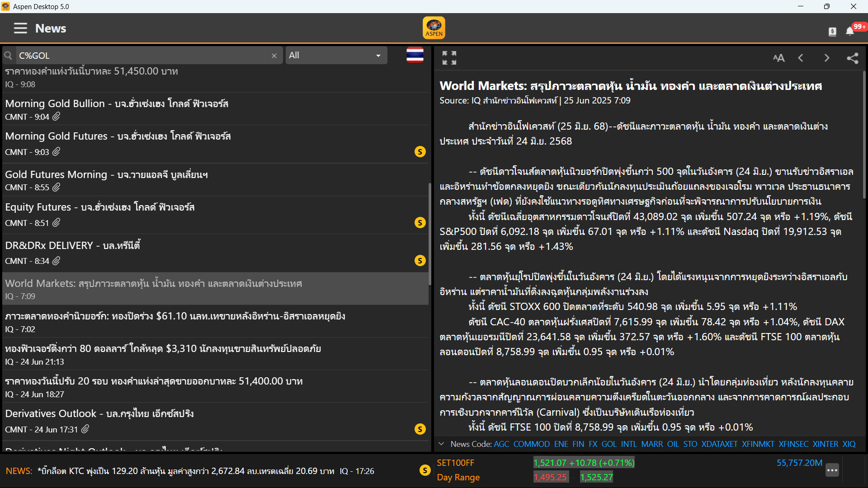Click the SET100FF symbol in ticker bar
Viewport: 868px width, 488px height.
point(455,463)
